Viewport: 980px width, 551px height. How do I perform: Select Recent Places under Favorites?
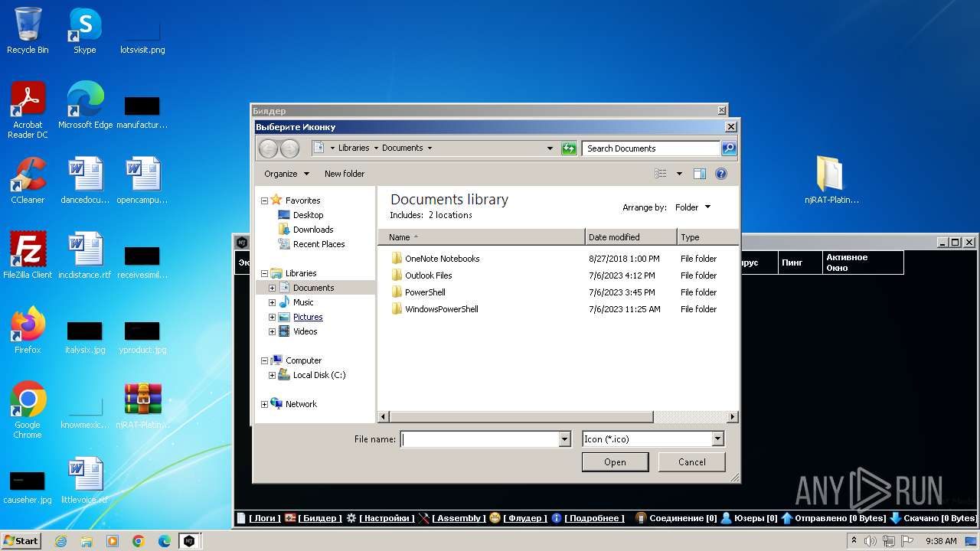[318, 244]
